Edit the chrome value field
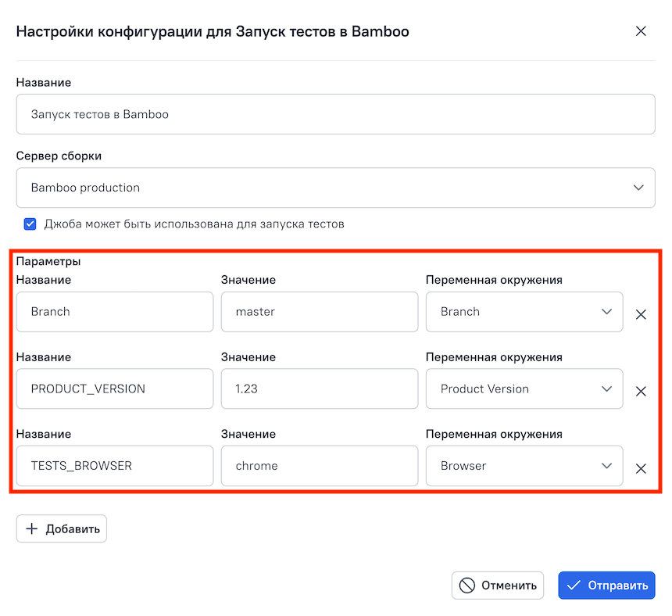 tap(320, 466)
